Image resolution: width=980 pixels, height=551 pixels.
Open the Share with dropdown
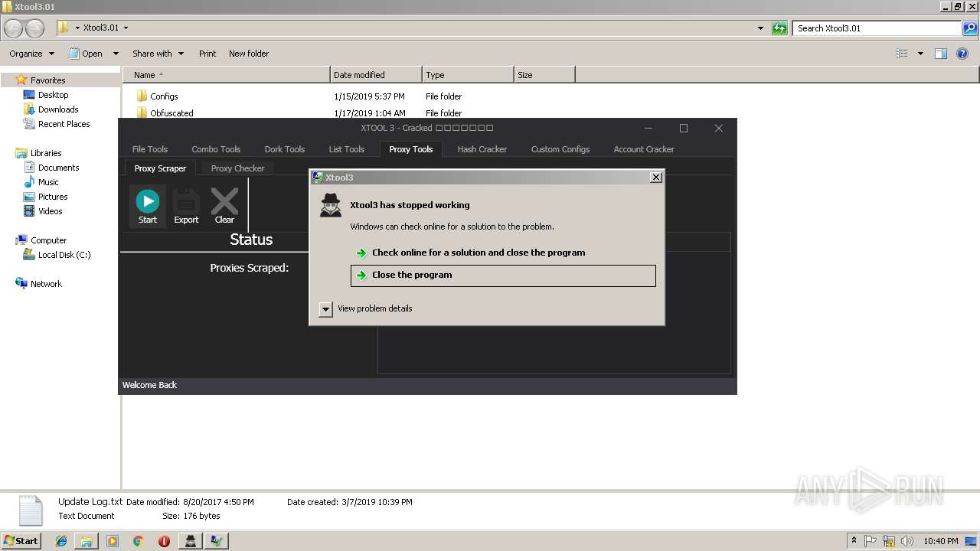(158, 54)
